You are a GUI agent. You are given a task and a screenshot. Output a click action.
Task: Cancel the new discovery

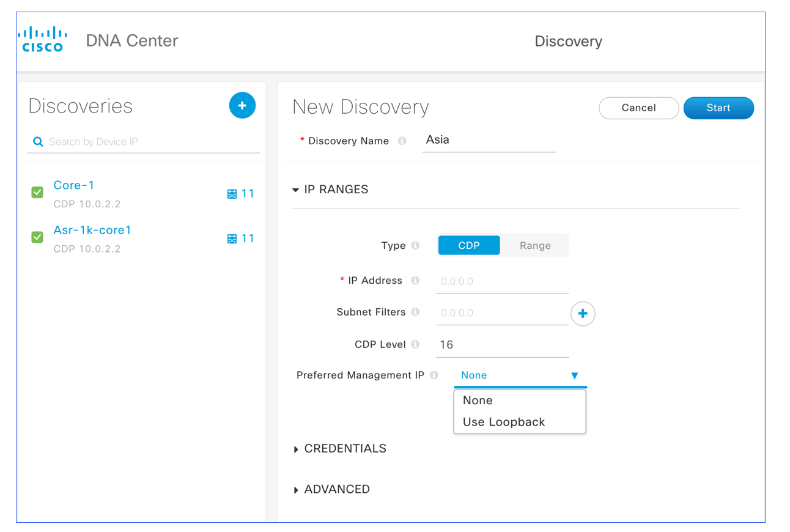click(638, 108)
